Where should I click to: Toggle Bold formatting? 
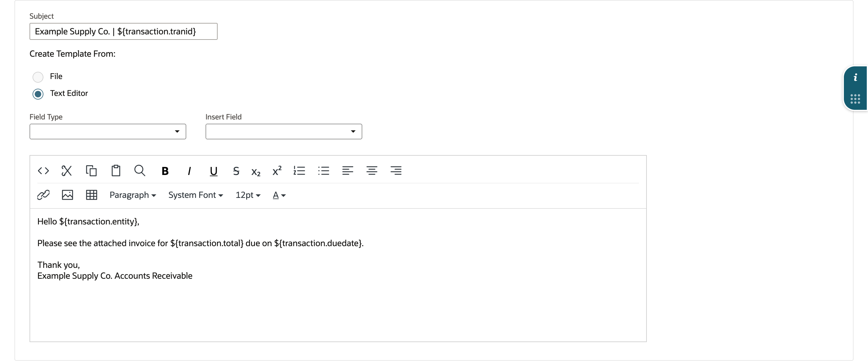tap(165, 171)
